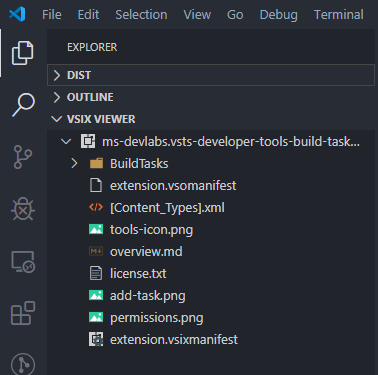
Task: Open the Terminal menu
Action: pos(339,15)
